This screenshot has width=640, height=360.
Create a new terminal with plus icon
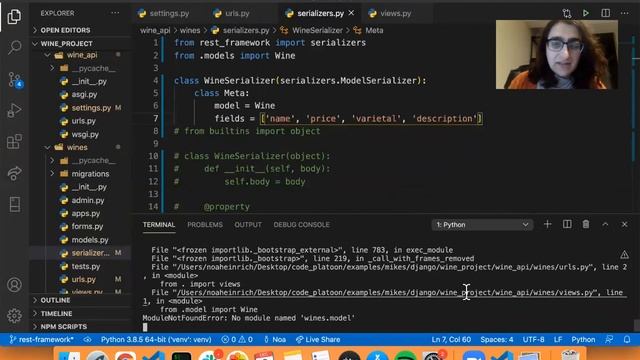[x=547, y=224]
